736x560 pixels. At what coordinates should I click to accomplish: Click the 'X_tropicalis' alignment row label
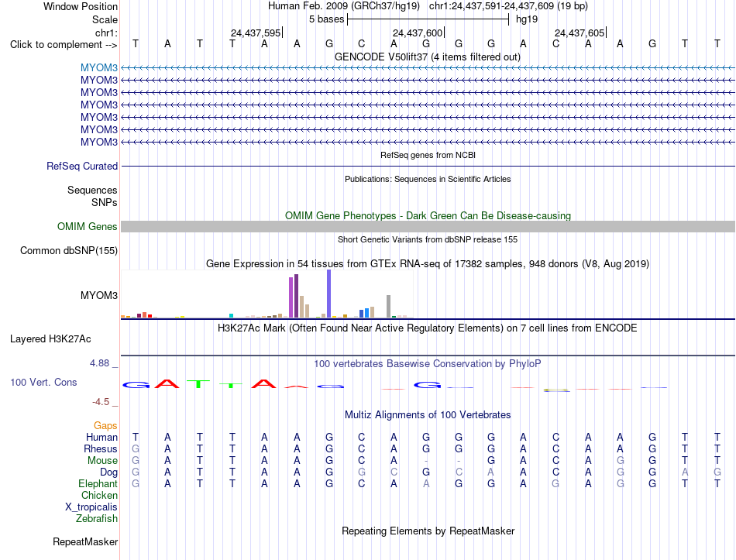pyautogui.click(x=91, y=507)
